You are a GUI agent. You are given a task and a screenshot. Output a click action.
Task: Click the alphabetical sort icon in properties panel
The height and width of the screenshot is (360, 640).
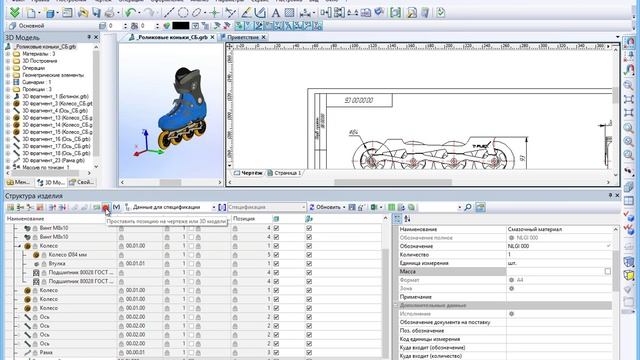[x=407, y=219]
